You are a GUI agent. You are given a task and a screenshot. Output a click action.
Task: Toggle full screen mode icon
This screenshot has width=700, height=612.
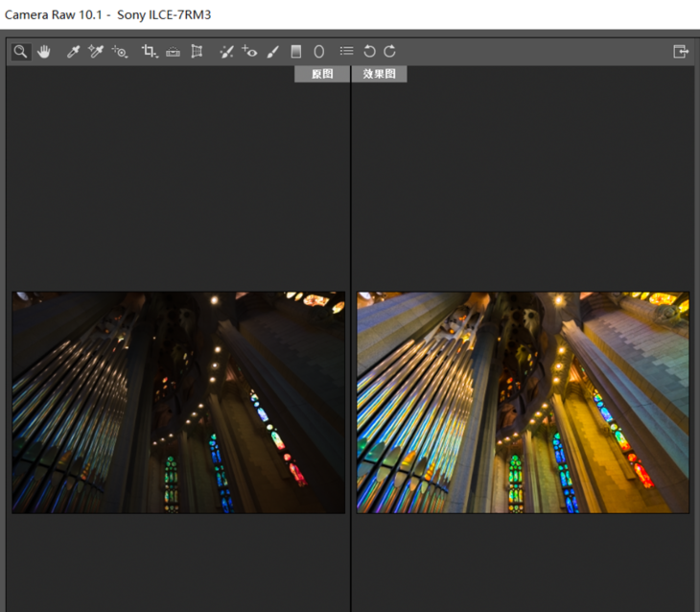click(681, 52)
